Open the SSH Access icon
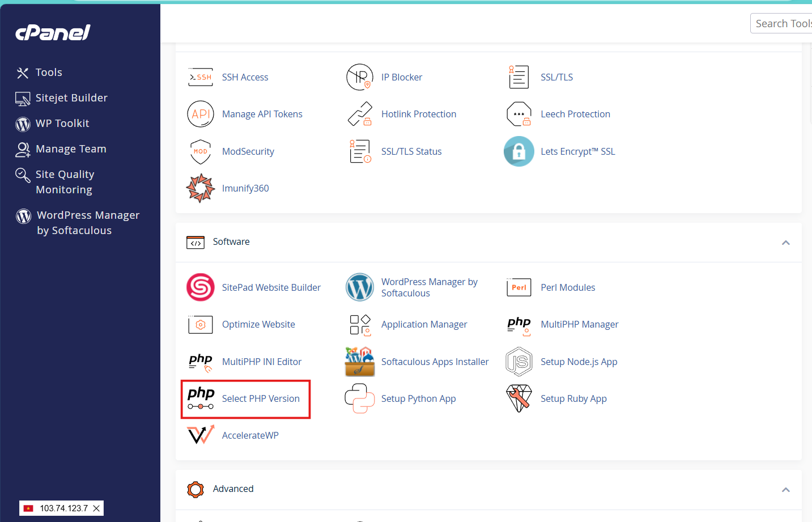This screenshot has height=522, width=812. click(201, 77)
